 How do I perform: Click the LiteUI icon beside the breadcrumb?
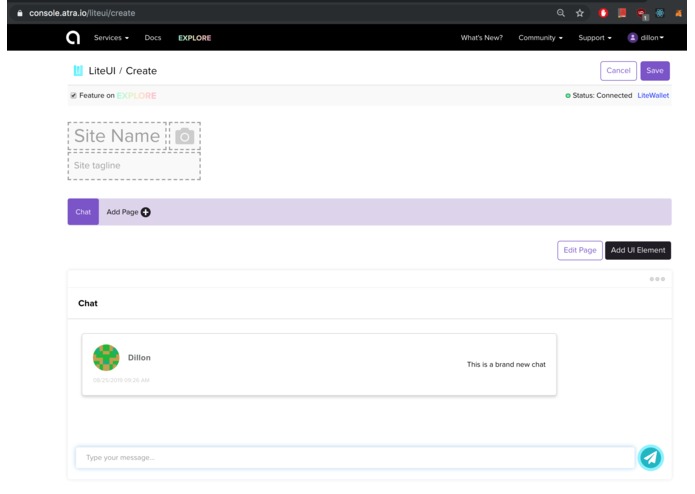point(78,71)
